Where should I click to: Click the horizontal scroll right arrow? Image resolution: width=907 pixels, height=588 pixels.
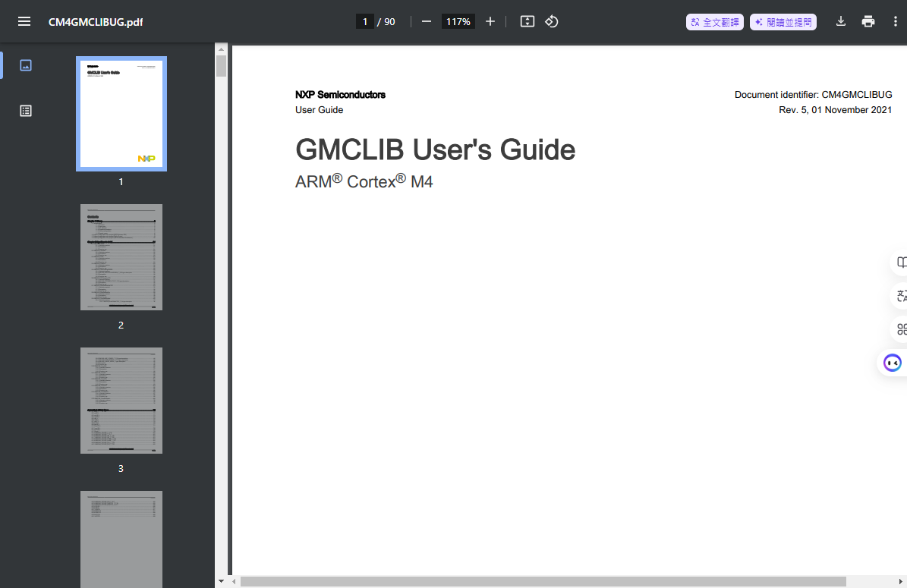click(900, 581)
